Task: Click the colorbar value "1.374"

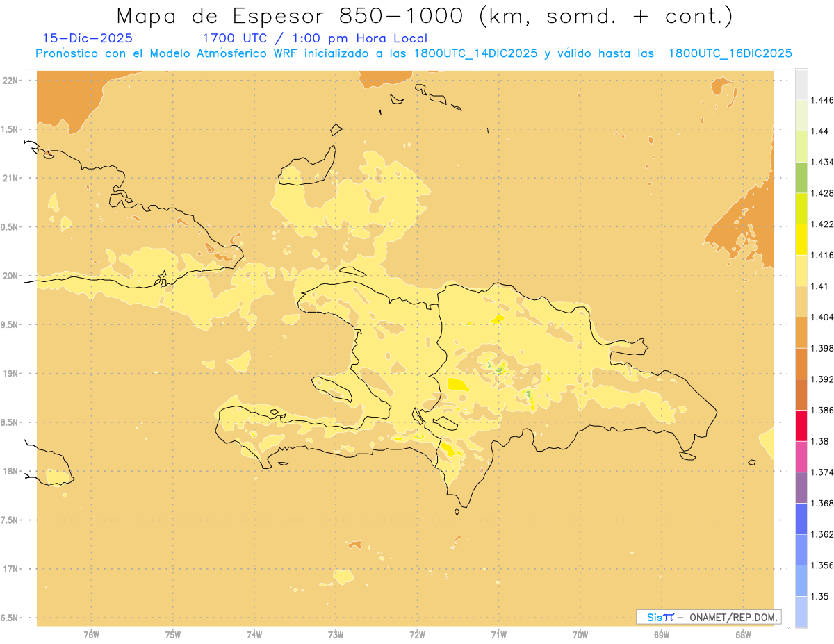Action: click(x=821, y=472)
